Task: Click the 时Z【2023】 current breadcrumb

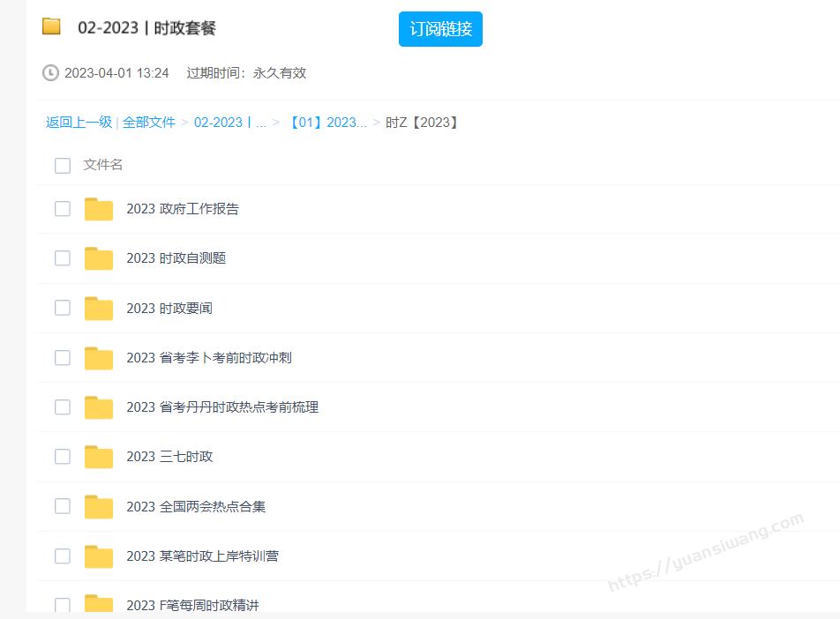Action: [x=422, y=122]
